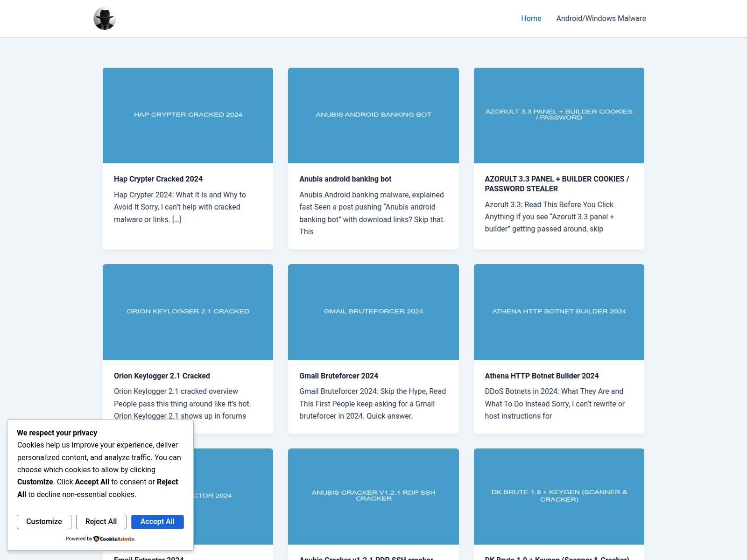
Task: Click the Hap Crypter excerpt starting 'Hap Crypter 2024: What'
Action: [x=180, y=207]
